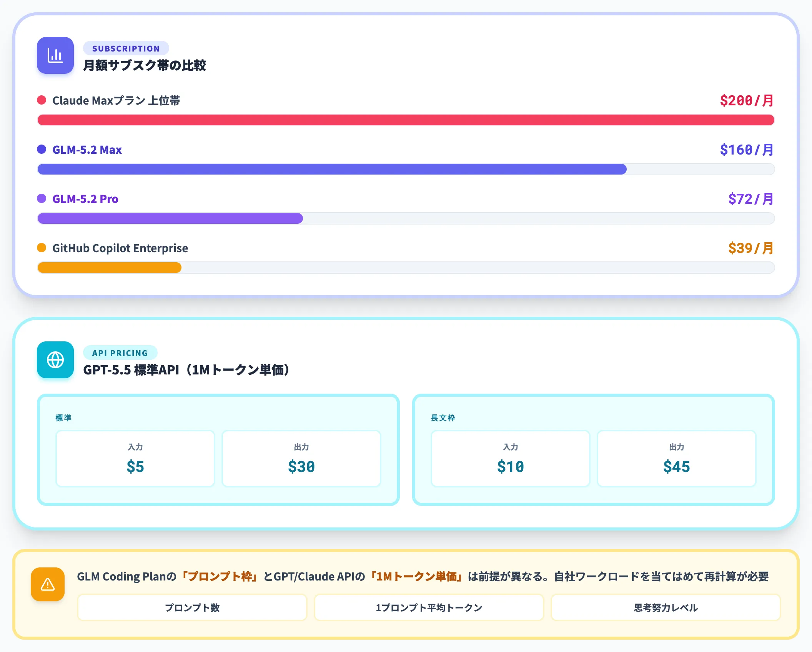Click the GitHub Copilot Enterprise label
The width and height of the screenshot is (812, 652).
click(x=120, y=248)
